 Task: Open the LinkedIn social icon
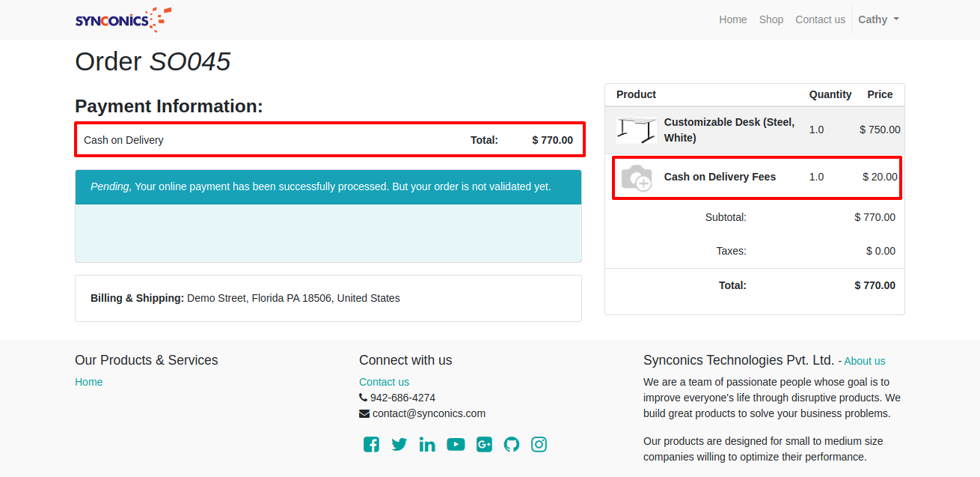click(x=427, y=445)
